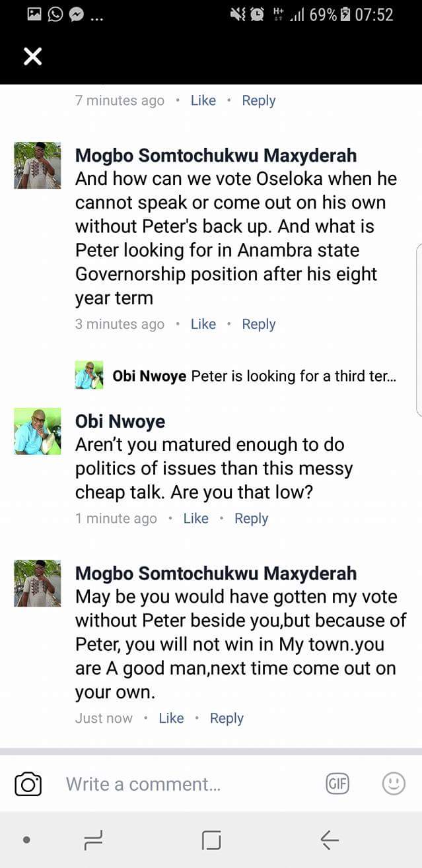
Task: Tap the camera icon to attach photo
Action: pos(28,784)
